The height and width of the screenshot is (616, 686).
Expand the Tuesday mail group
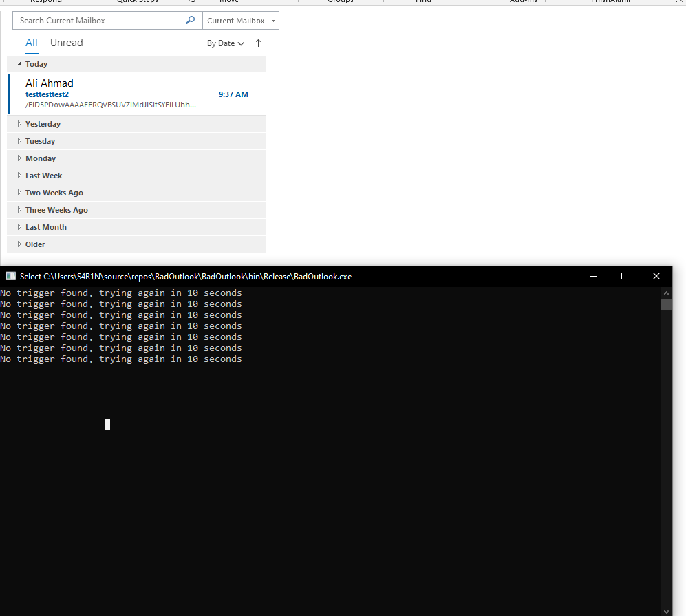pos(19,140)
